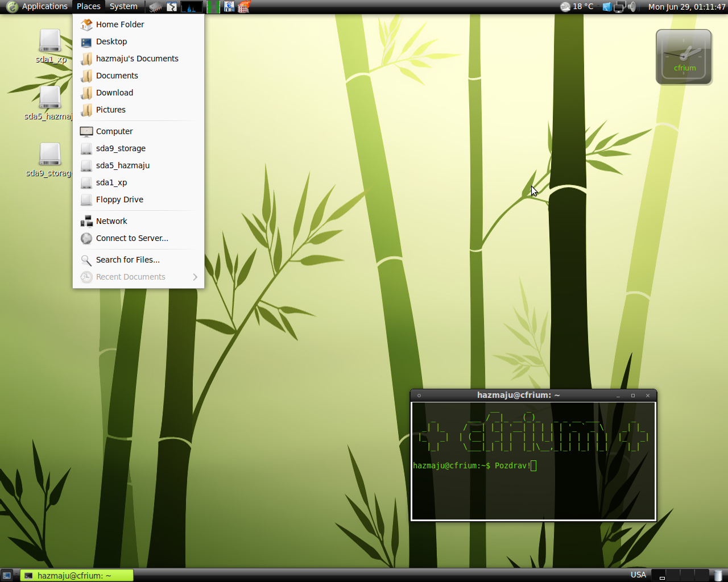Click the volume speaker icon
The height and width of the screenshot is (582, 728).
(632, 7)
